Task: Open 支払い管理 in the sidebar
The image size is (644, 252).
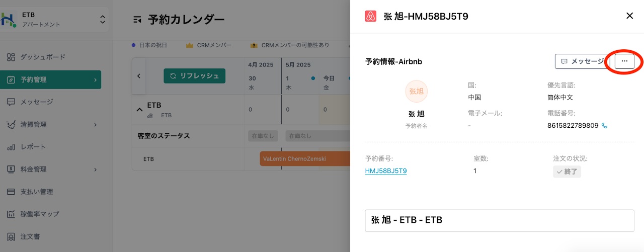Action: pyautogui.click(x=36, y=192)
